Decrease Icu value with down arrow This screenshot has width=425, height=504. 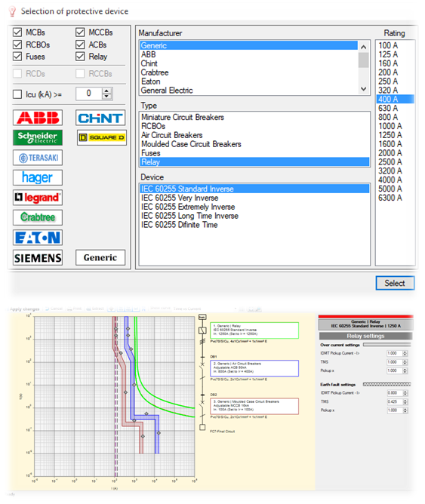click(106, 97)
